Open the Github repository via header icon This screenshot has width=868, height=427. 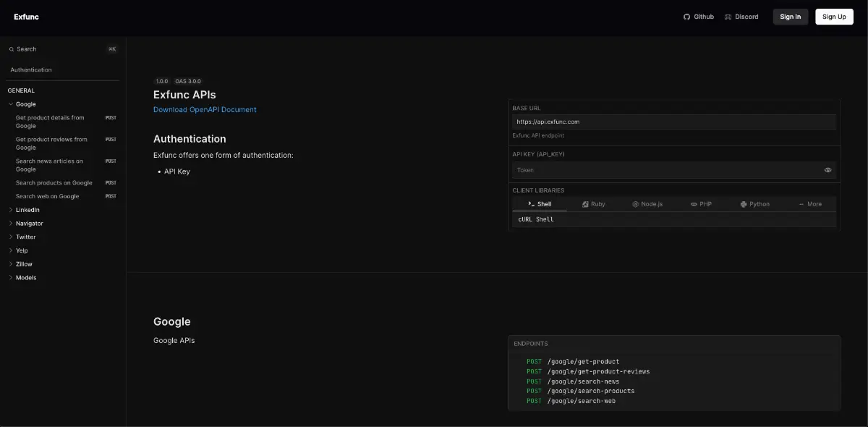tap(686, 16)
